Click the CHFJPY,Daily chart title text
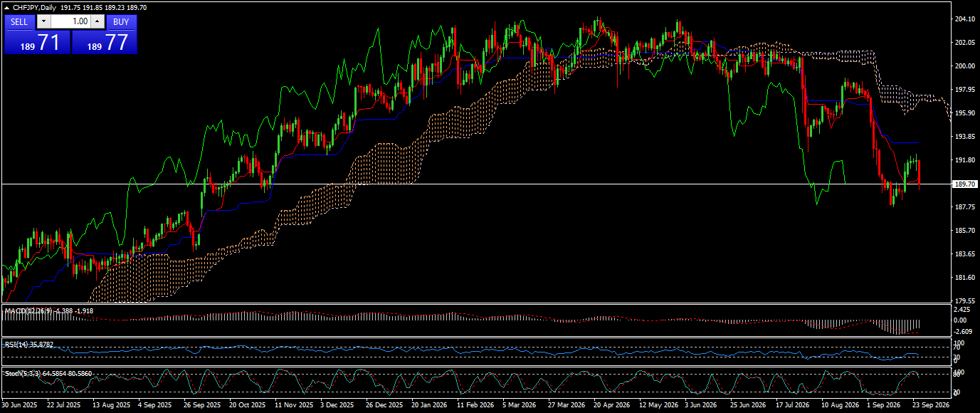The height and width of the screenshot is (413, 980). [36, 7]
